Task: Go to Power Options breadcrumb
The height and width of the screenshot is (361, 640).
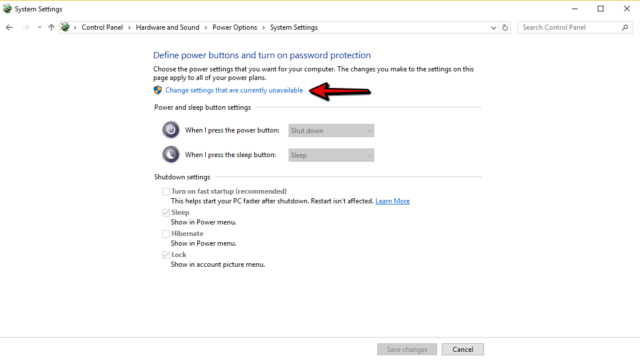Action: tap(235, 27)
